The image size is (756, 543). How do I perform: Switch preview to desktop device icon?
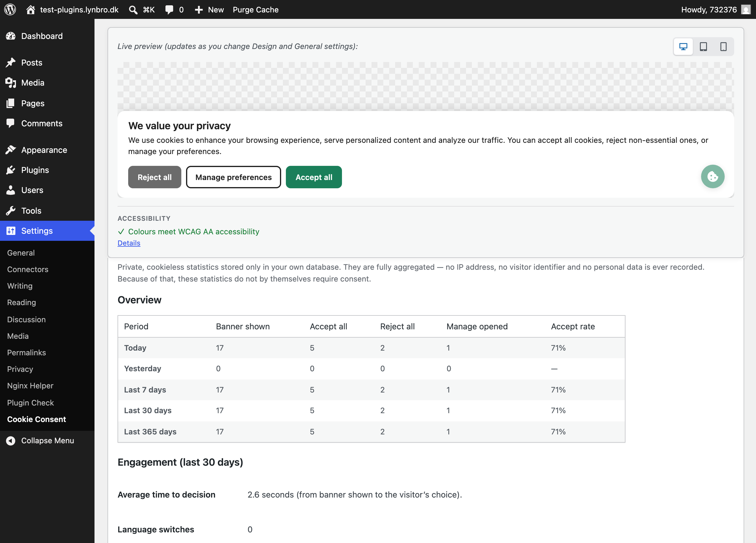[x=683, y=47]
